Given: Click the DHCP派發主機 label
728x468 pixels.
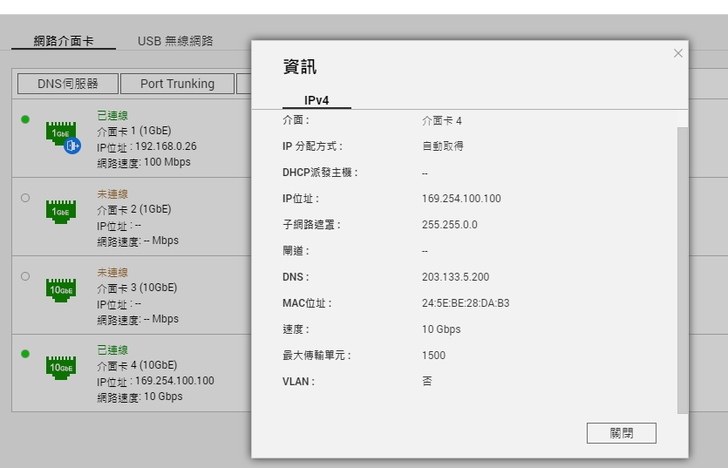Looking at the screenshot, I should pos(320,173).
